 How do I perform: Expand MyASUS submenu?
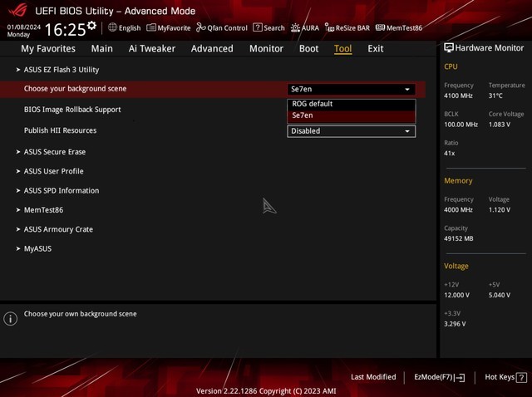[37, 248]
